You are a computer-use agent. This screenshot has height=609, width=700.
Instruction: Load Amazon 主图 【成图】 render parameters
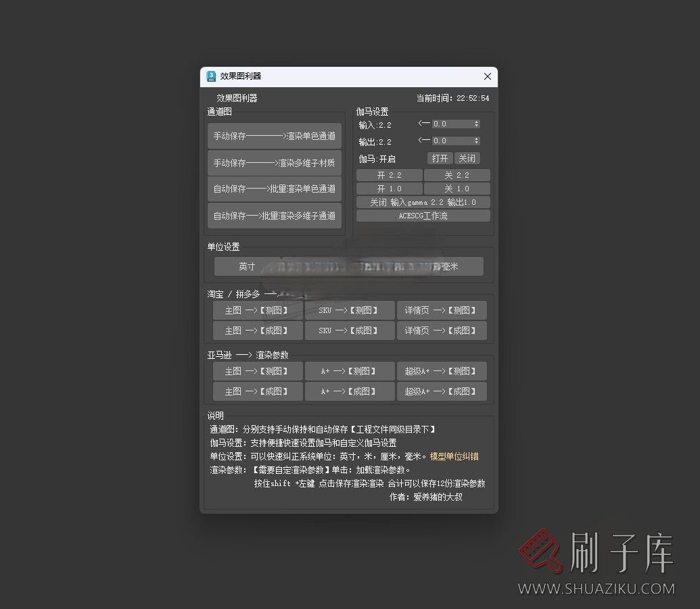258,391
